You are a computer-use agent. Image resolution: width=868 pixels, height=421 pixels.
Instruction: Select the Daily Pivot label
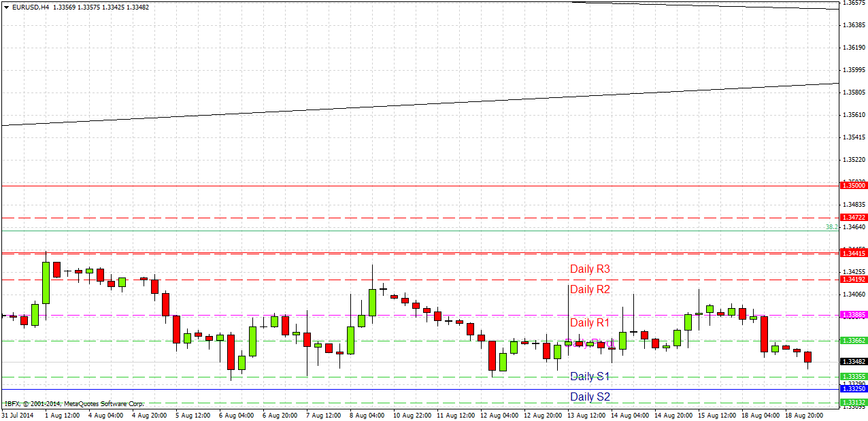point(590,343)
